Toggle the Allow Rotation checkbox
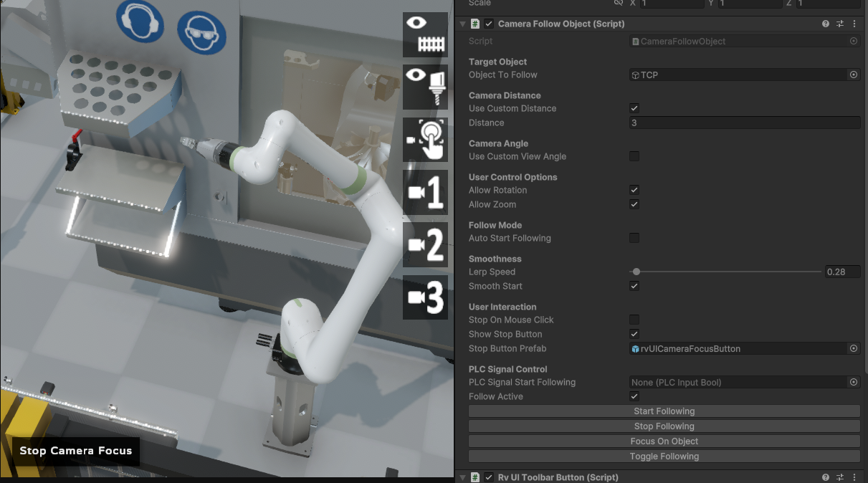868x483 pixels. 634,190
